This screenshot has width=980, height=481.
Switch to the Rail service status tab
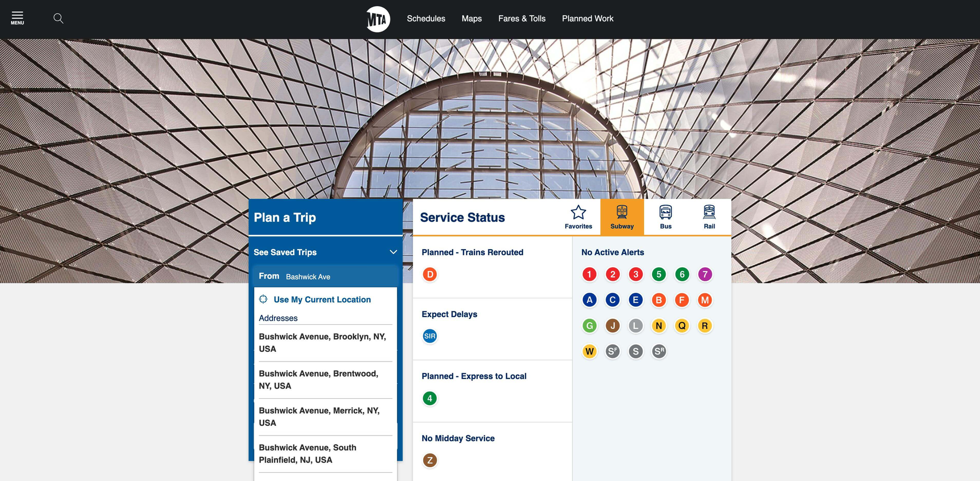(709, 216)
